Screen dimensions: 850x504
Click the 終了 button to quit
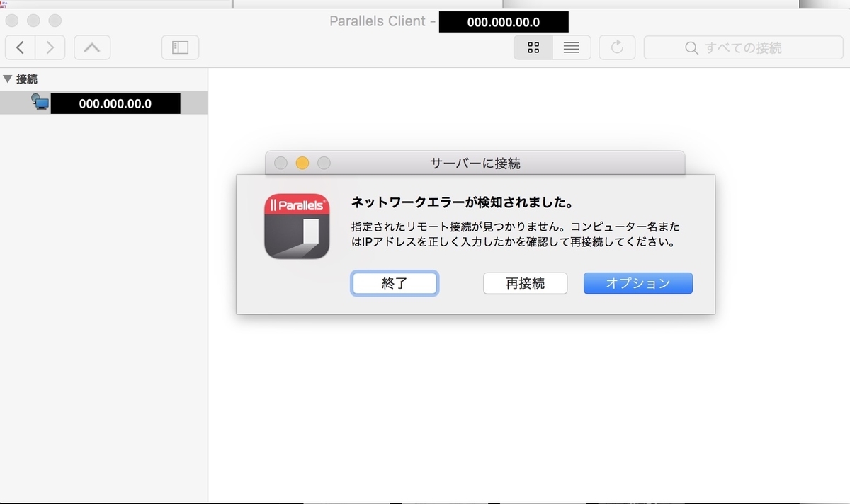(x=395, y=282)
